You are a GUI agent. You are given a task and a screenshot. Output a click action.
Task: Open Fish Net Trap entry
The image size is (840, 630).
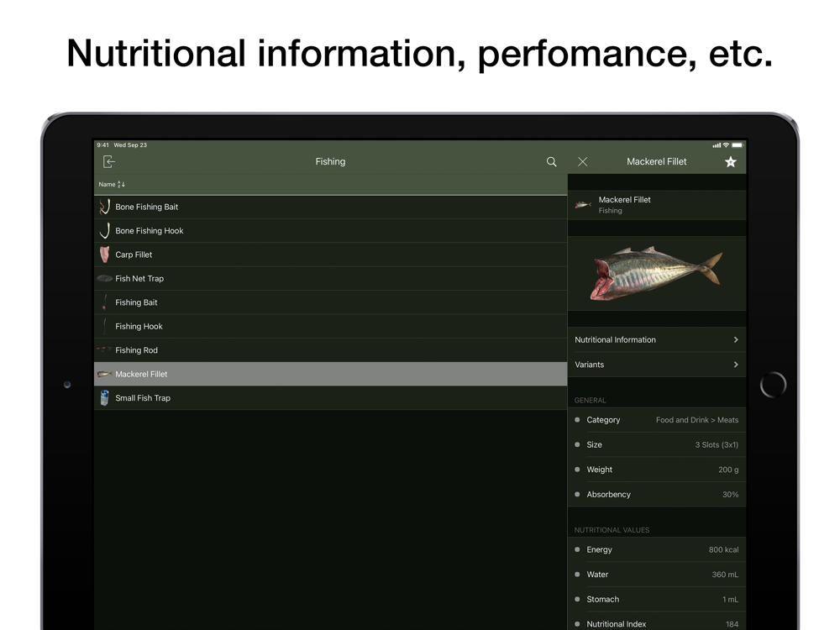(x=330, y=279)
